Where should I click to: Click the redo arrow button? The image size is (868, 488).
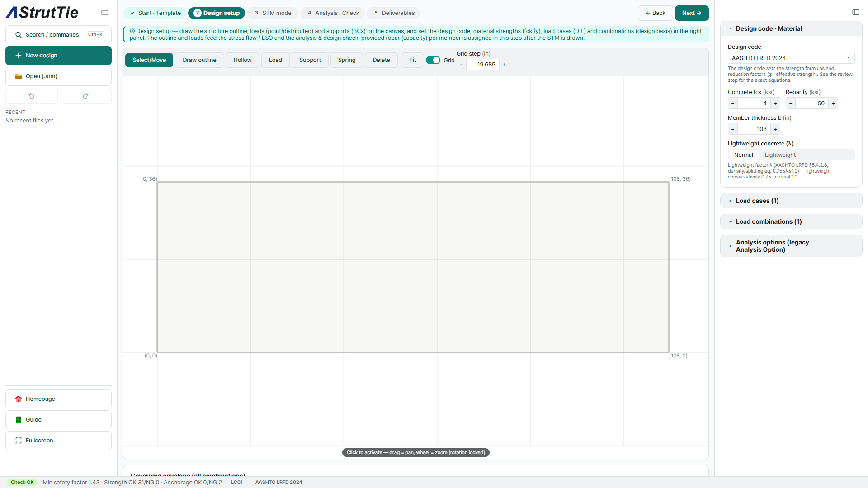pos(85,96)
